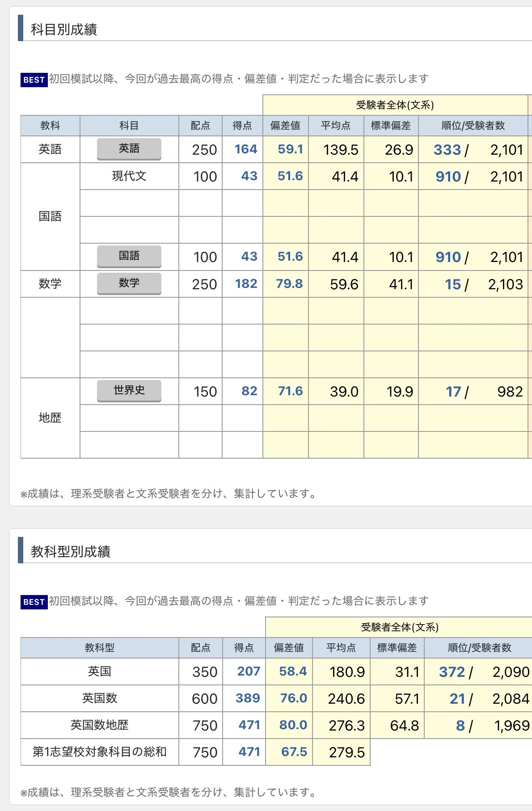Click first-choice average 279.5
532x811 pixels.
[x=347, y=752]
